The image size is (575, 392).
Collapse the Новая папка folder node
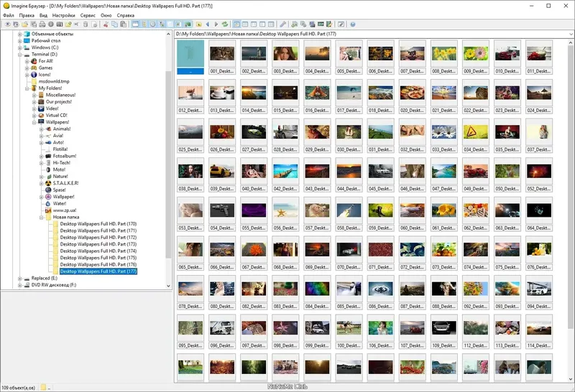tap(41, 218)
